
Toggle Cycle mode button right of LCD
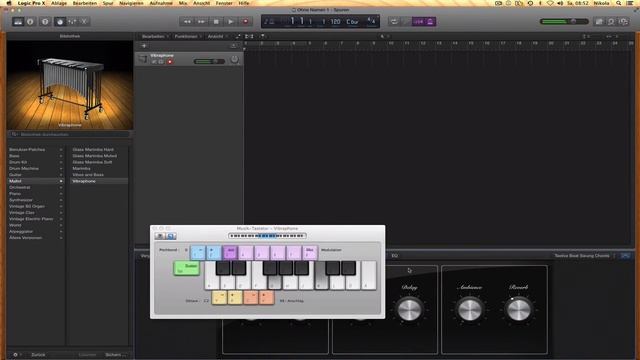pos(394,22)
